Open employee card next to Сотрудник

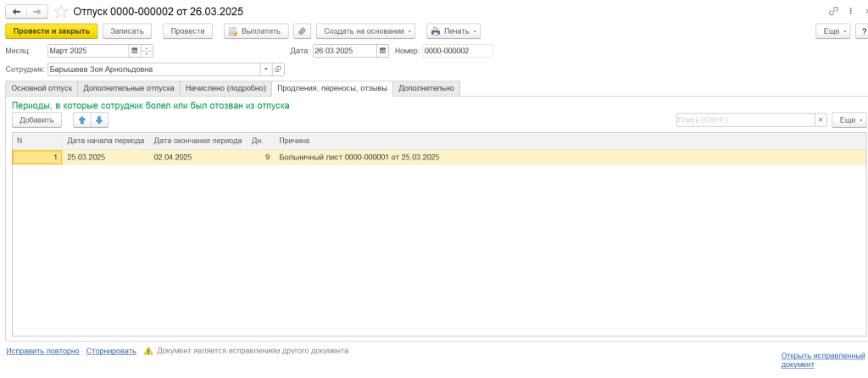[278, 69]
